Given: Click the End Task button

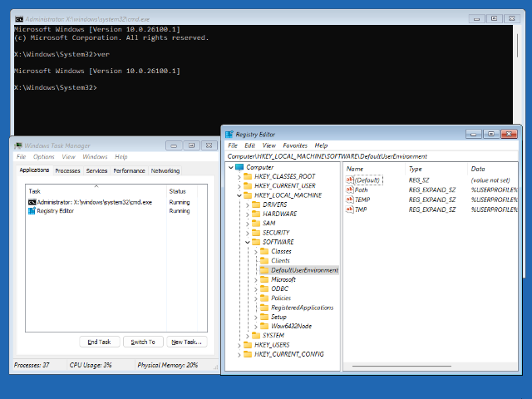Looking at the screenshot, I should pos(100,342).
